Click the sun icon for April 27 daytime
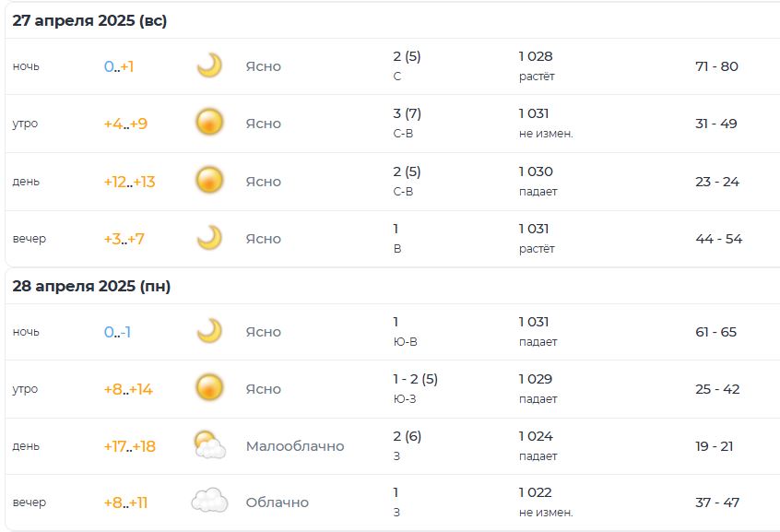 209,180
